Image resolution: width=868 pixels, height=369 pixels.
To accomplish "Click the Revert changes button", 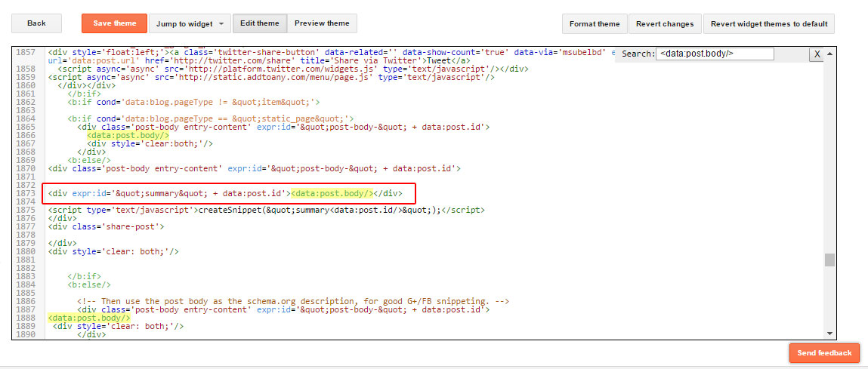I will point(665,24).
